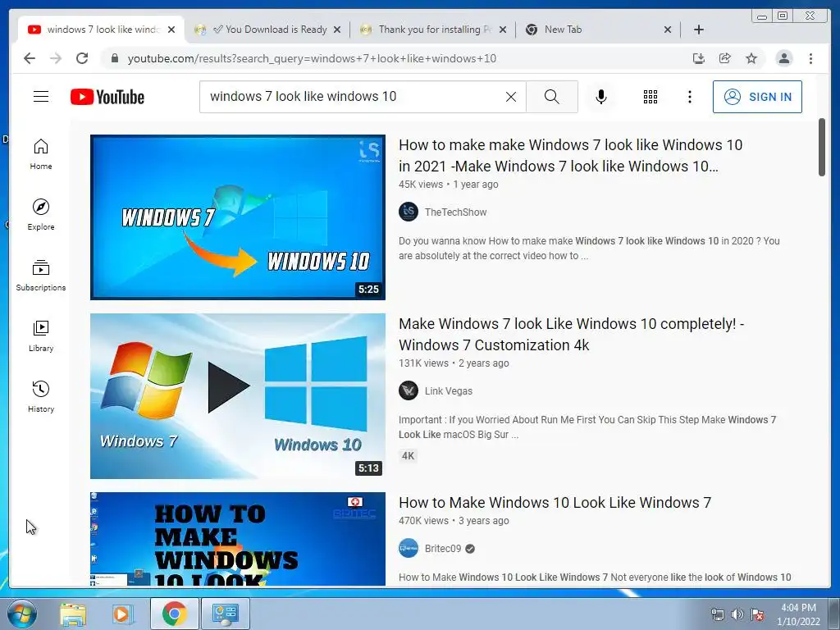Click the '131K views • 2 years ago' text
Viewport: 840px width, 630px height.
click(x=454, y=363)
